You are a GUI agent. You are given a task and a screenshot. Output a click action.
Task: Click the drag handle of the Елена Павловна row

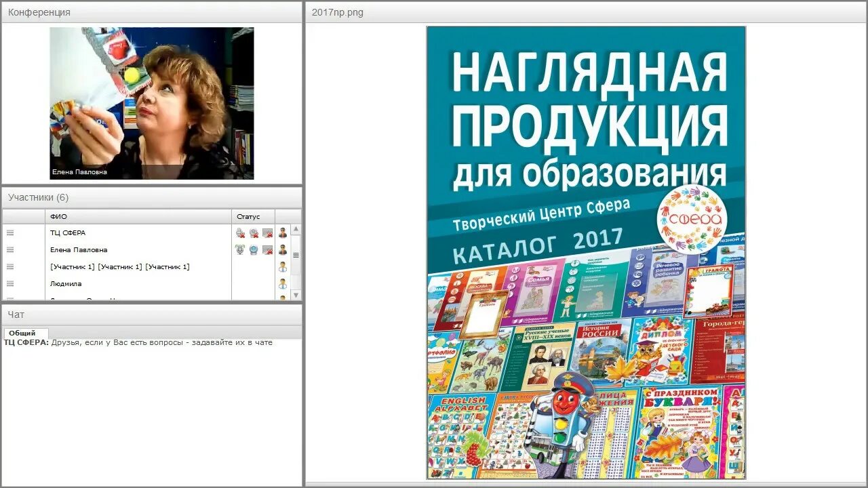click(x=10, y=249)
